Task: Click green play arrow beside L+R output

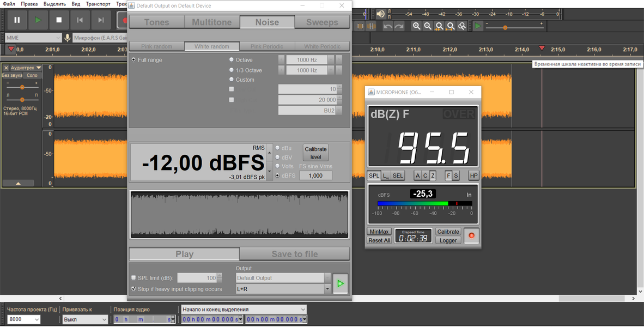Action: 340,283
